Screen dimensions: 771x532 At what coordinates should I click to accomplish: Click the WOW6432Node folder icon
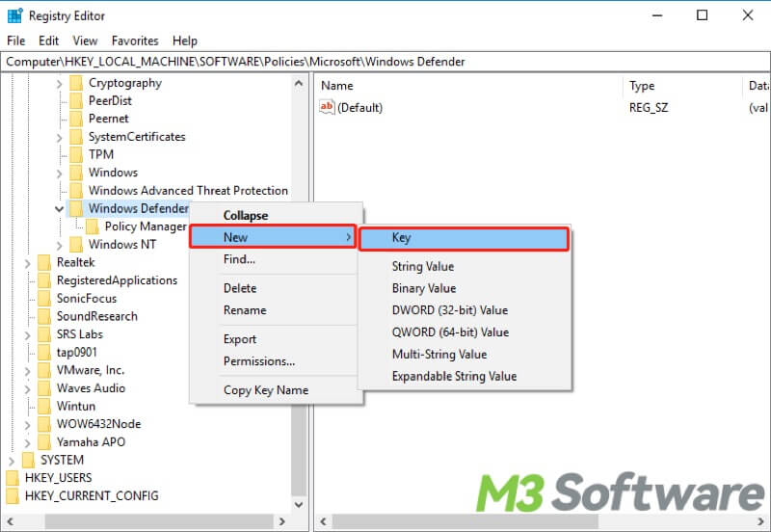[x=44, y=424]
